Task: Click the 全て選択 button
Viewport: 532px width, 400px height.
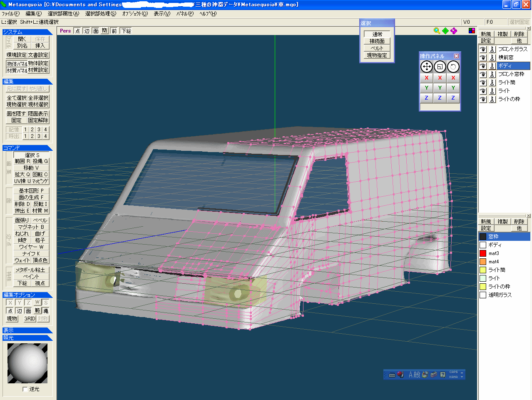Action: click(x=17, y=98)
